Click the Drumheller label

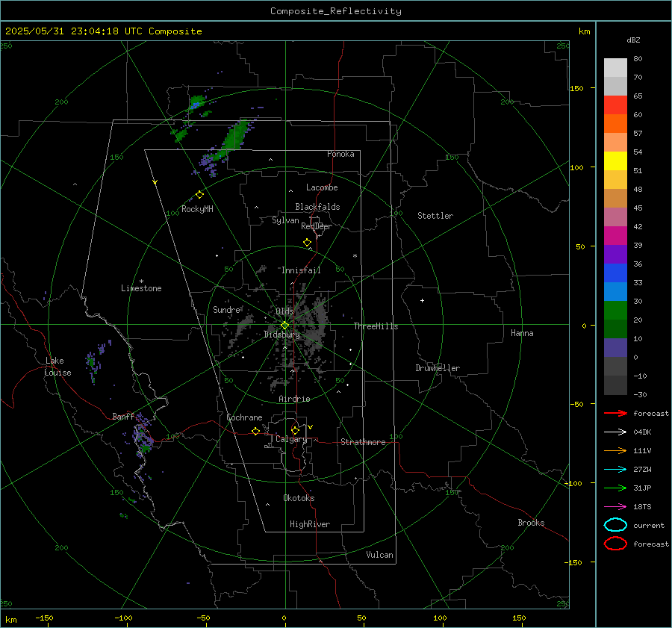(438, 368)
